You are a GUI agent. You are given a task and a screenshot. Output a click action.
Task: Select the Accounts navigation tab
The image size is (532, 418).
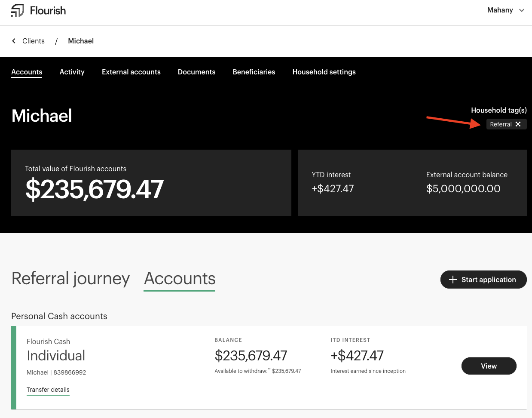click(27, 72)
